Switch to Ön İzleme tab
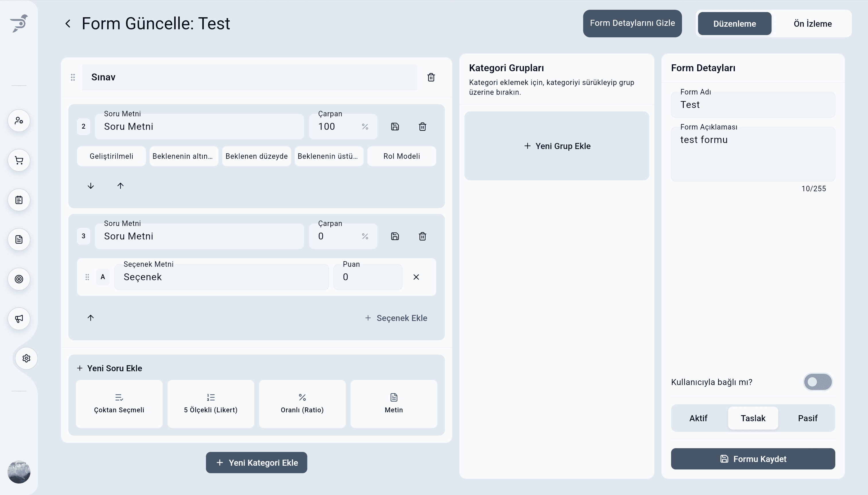 click(x=812, y=24)
